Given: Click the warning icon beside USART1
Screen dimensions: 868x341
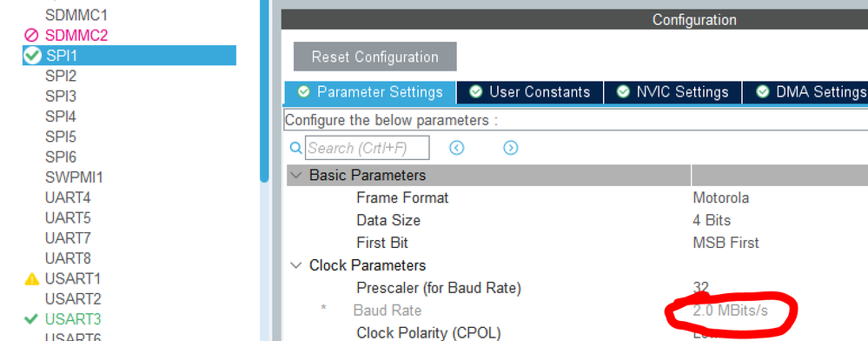Looking at the screenshot, I should 32,278.
